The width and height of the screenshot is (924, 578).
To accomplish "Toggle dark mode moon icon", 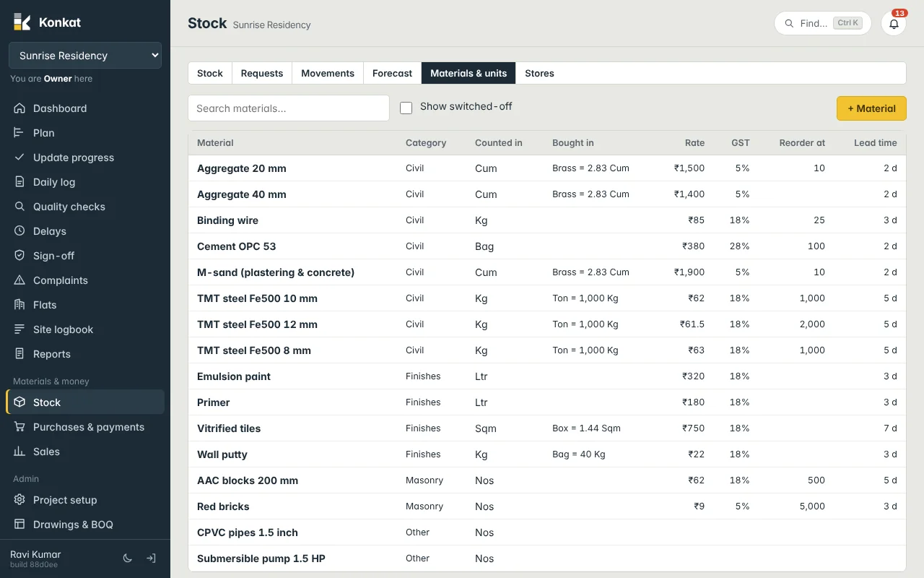I will pyautogui.click(x=128, y=558).
